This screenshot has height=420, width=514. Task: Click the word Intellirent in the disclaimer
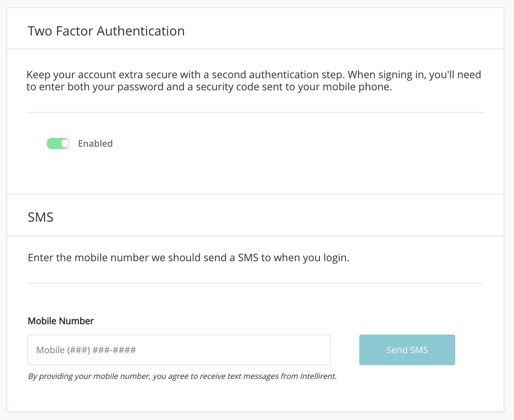coord(318,376)
